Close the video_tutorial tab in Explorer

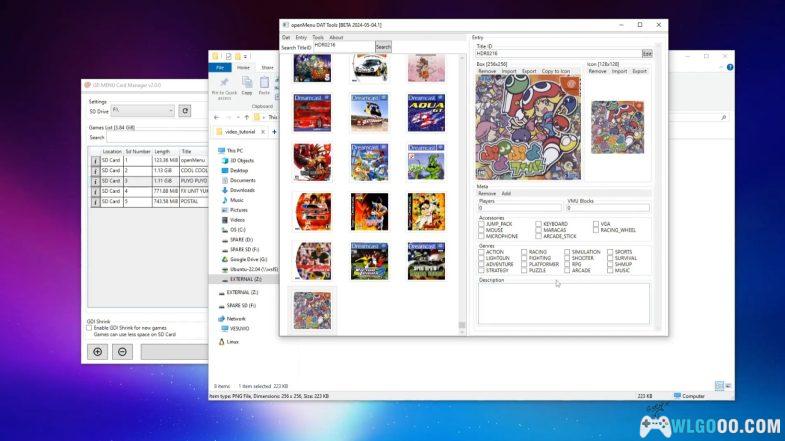pos(263,132)
